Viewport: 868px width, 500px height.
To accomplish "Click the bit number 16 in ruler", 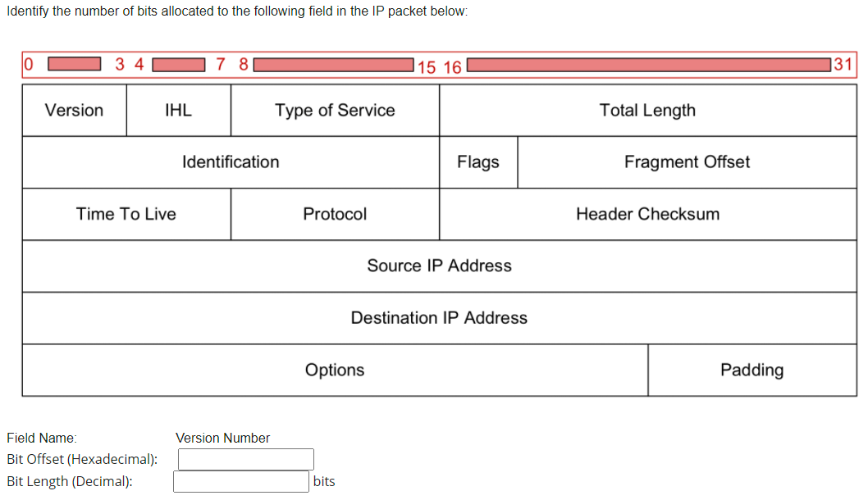I will coord(452,67).
